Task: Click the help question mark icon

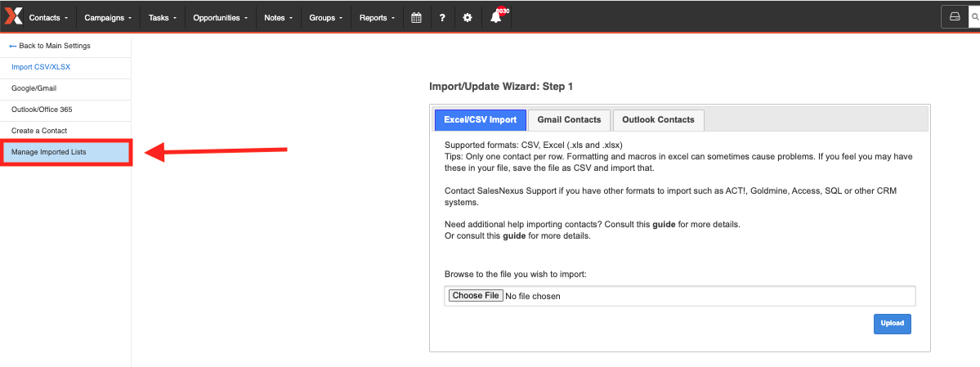Action: (442, 17)
